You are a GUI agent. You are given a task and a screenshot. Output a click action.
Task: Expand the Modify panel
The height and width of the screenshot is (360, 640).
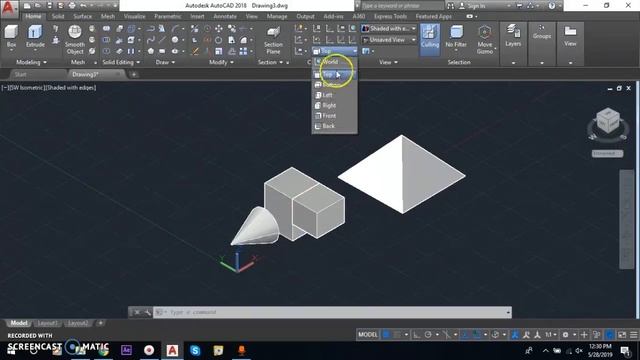point(221,62)
